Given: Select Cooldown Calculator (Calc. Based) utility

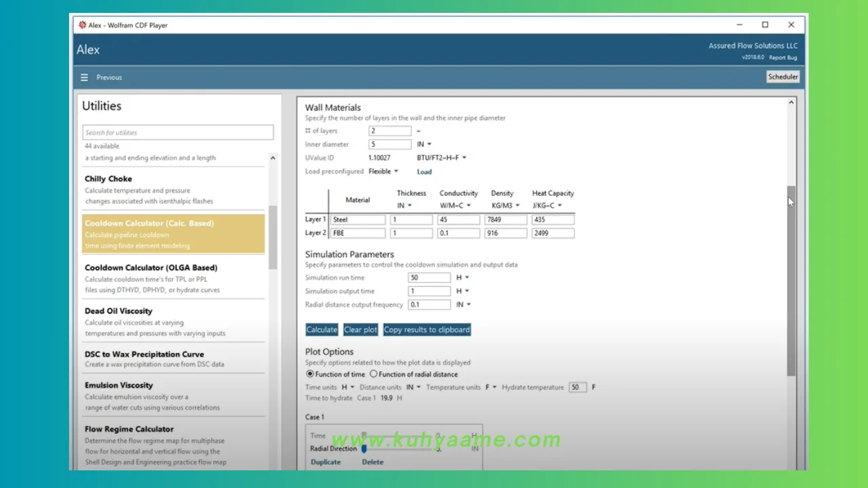Looking at the screenshot, I should 174,234.
